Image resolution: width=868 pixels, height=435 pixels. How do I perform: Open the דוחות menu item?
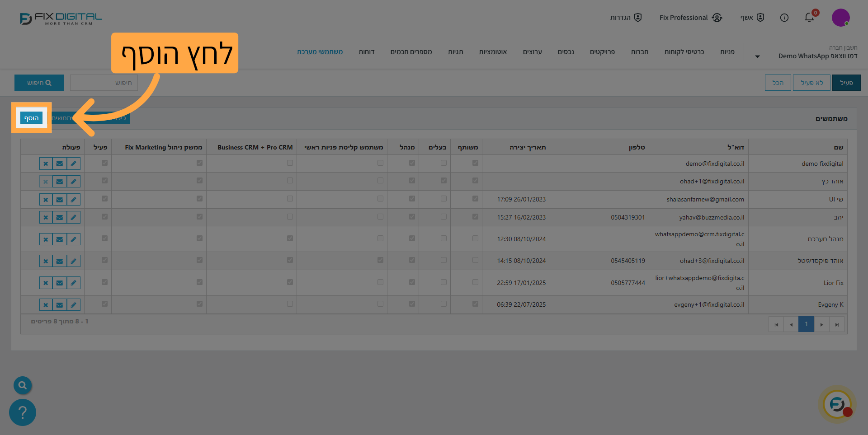[x=366, y=52]
